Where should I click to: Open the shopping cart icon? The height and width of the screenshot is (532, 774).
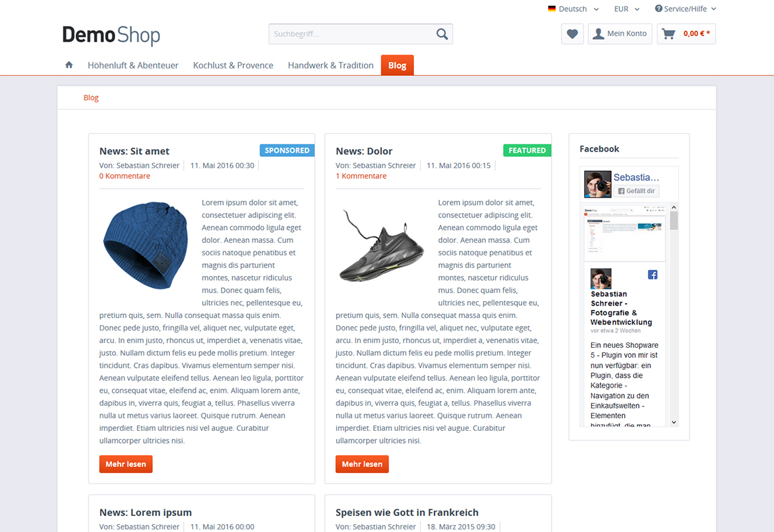(668, 34)
